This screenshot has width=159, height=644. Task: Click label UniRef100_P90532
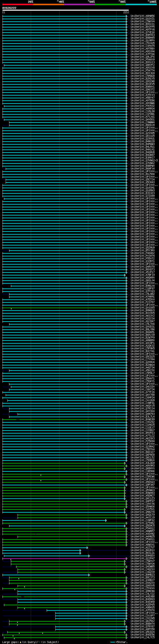pyautogui.click(x=142, y=106)
